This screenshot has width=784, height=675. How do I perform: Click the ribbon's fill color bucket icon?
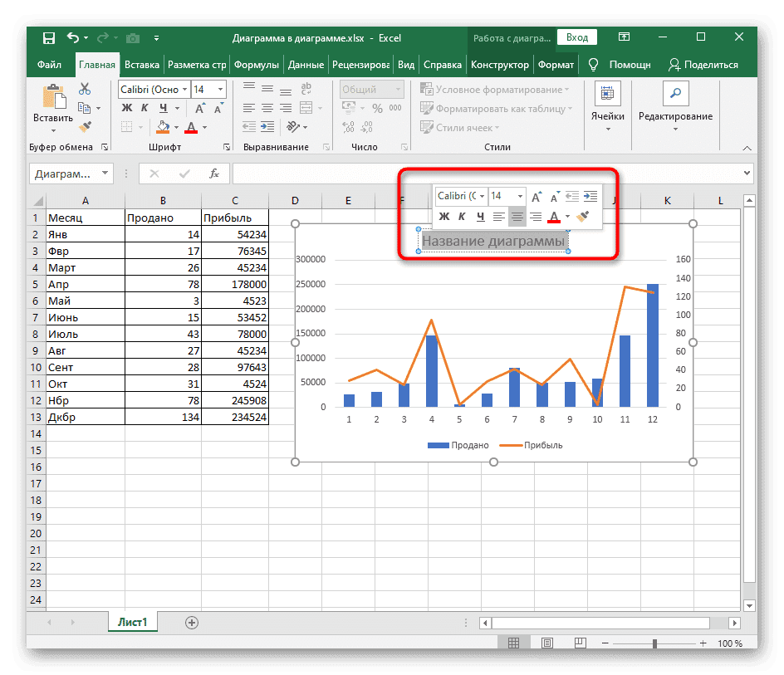point(163,127)
